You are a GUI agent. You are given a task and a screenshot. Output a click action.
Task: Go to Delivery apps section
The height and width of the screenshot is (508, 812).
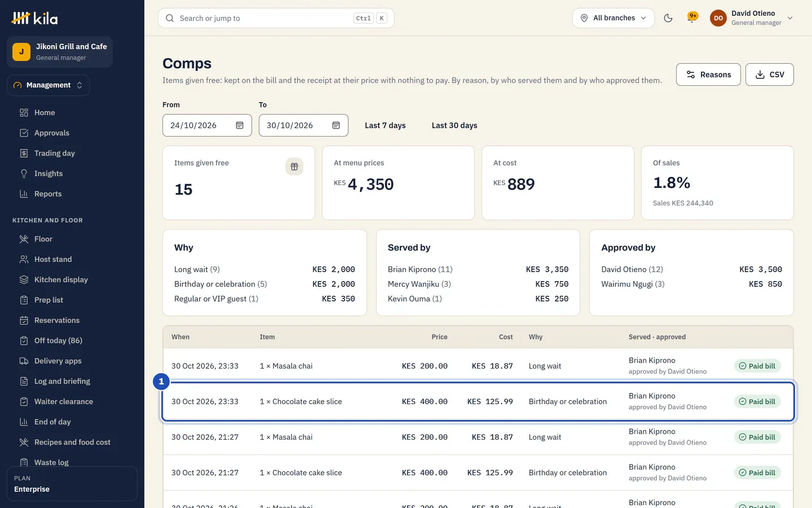pyautogui.click(x=58, y=361)
